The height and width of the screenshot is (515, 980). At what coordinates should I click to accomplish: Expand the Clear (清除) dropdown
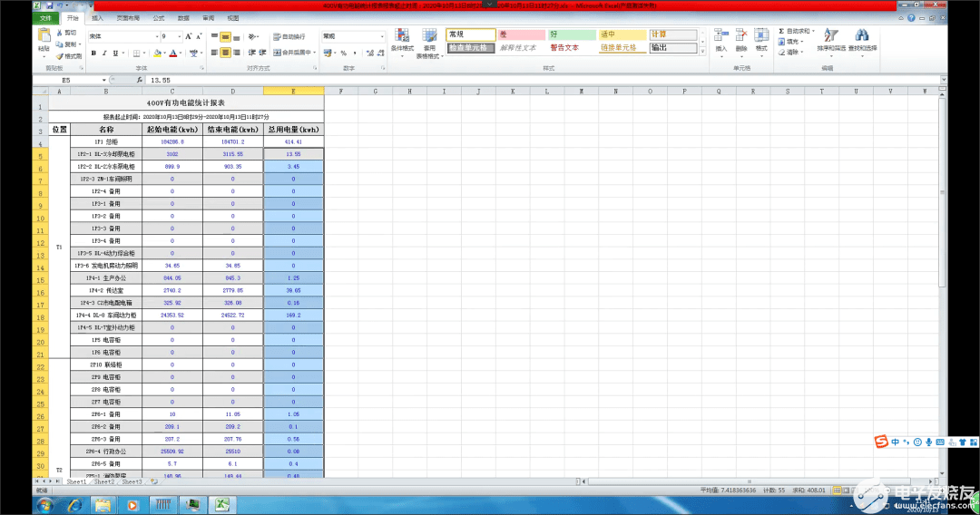pos(801,53)
